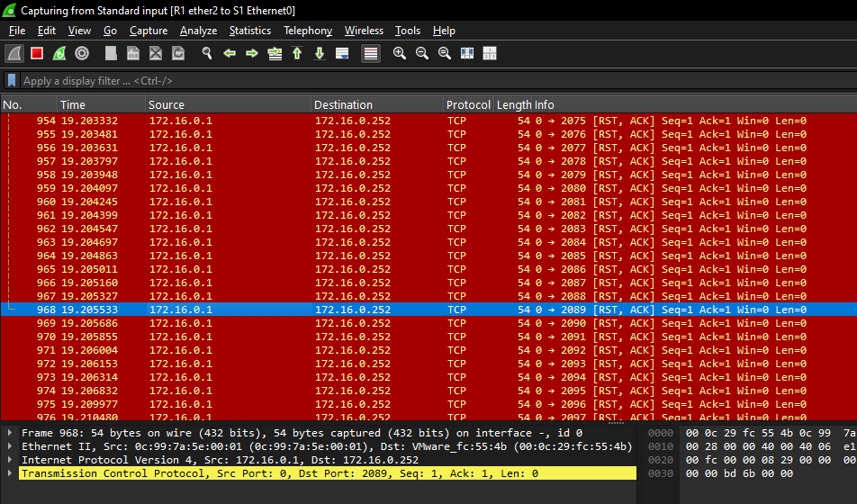857x504 pixels.
Task: Expand Transmission Control Protocol details
Action: (10, 473)
